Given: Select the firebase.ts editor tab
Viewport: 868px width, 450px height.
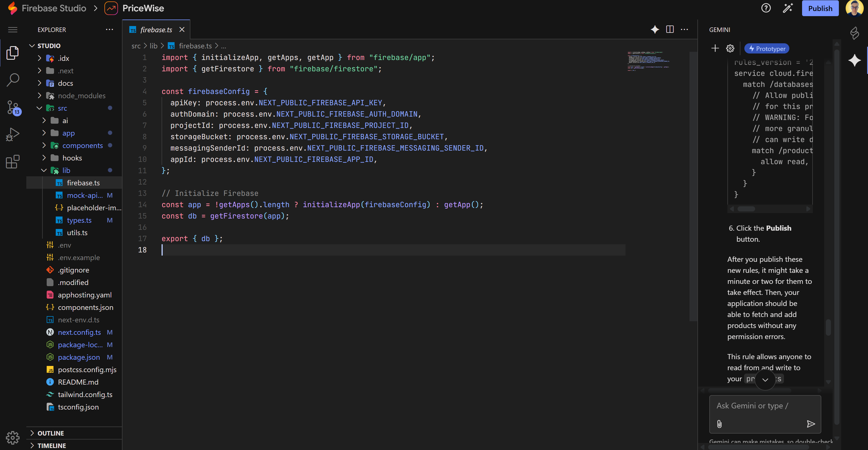Looking at the screenshot, I should point(156,30).
